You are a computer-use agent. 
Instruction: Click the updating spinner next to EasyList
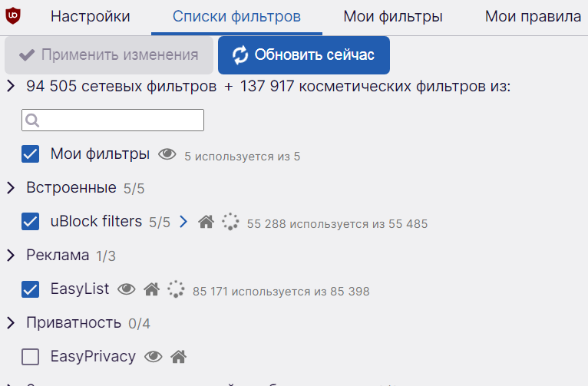(x=176, y=289)
